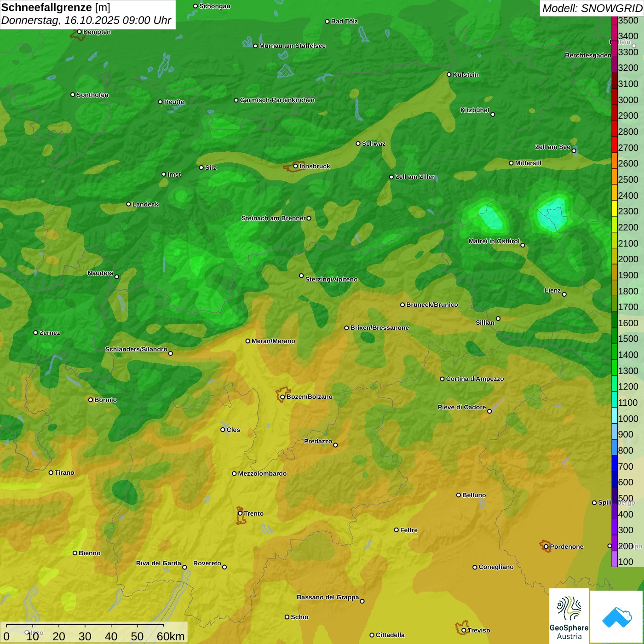Image resolution: width=644 pixels, height=644 pixels.
Task: Click the Schlanders/Silandro label
Action: click(136, 349)
